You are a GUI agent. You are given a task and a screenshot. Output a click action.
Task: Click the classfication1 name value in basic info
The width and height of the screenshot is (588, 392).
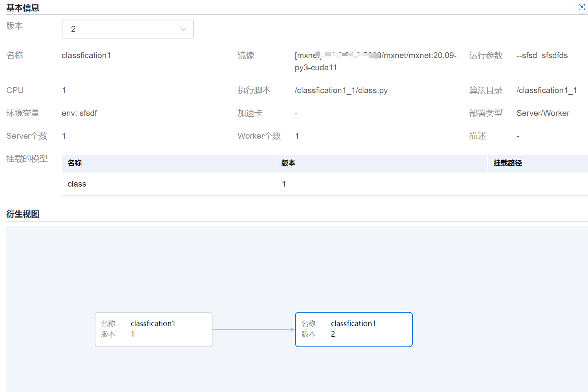(86, 55)
